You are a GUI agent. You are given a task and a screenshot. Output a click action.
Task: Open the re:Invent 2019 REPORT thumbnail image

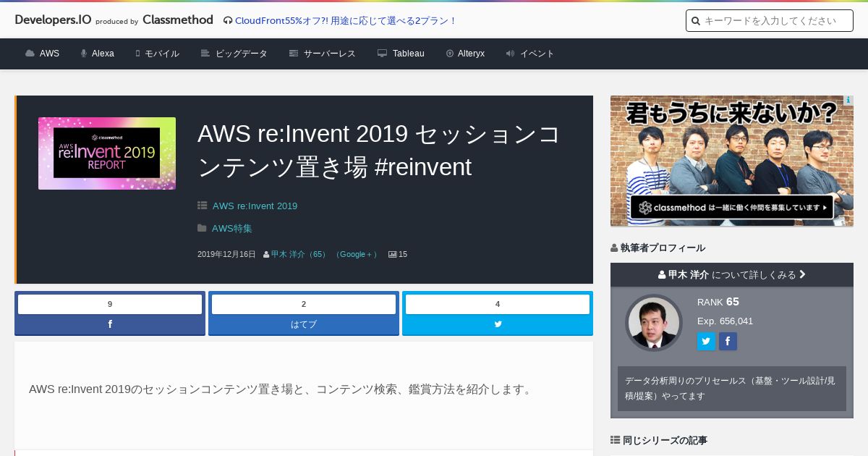point(107,153)
